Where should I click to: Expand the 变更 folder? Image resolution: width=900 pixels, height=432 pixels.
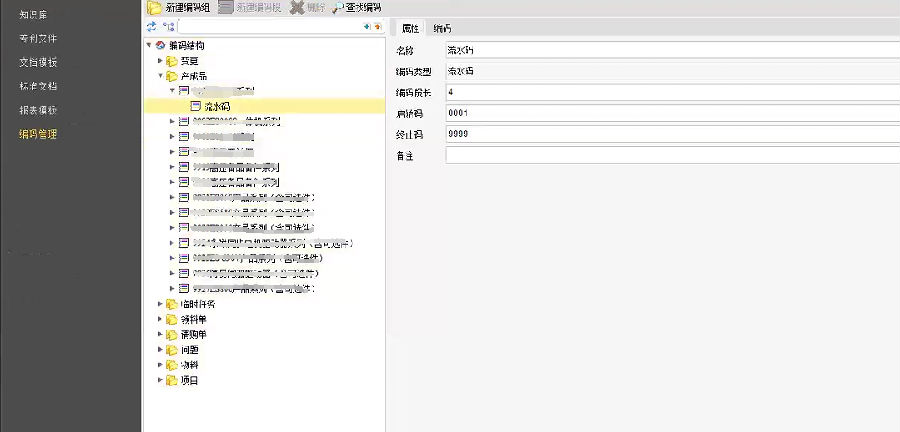(x=160, y=61)
